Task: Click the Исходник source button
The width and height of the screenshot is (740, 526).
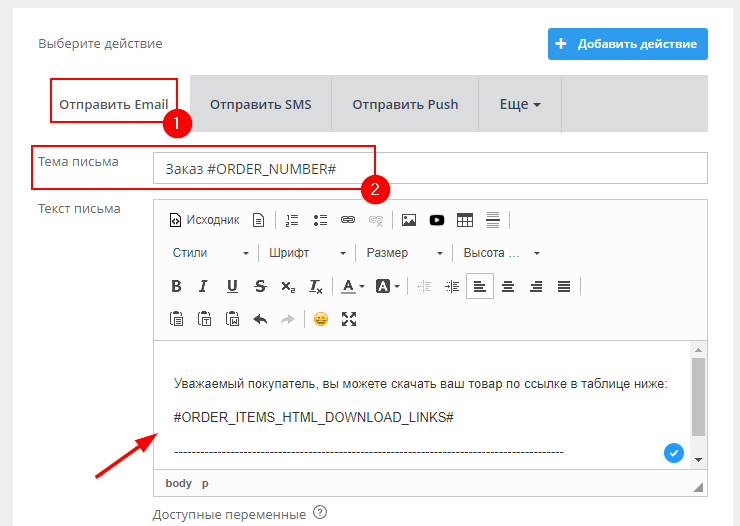Action: tap(204, 220)
